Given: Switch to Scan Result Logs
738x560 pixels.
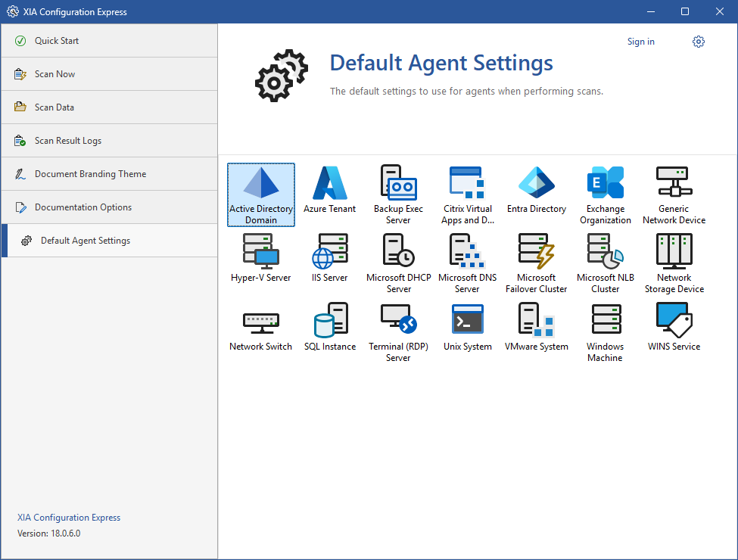Looking at the screenshot, I should (x=67, y=141).
